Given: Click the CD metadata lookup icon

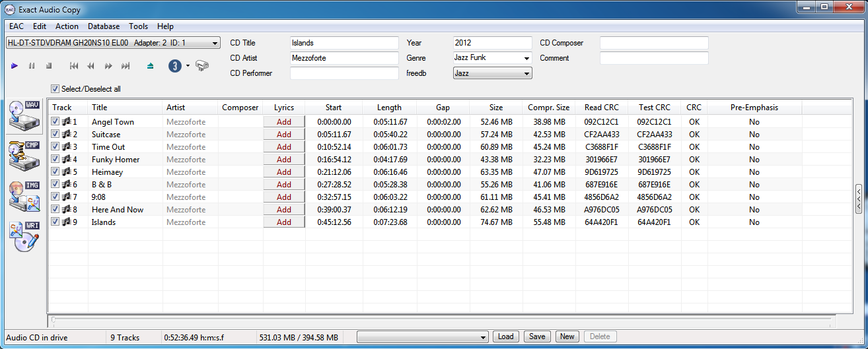Looking at the screenshot, I should [x=203, y=66].
